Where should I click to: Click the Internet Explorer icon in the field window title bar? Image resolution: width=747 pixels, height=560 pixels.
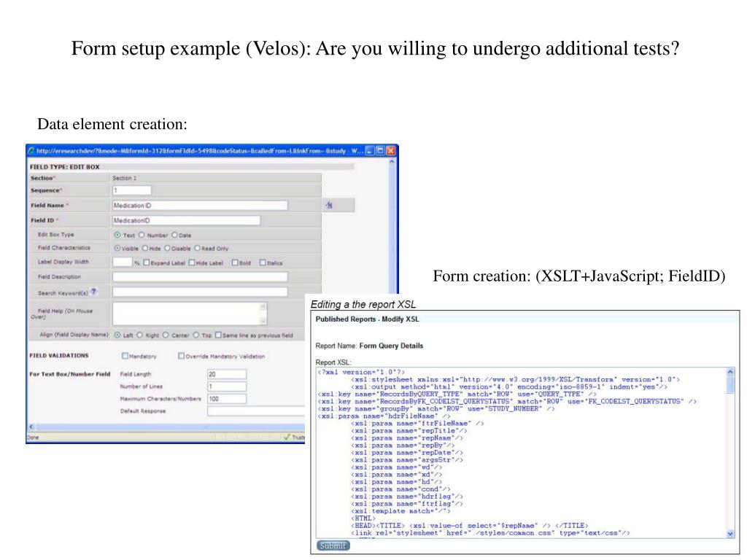[31, 150]
